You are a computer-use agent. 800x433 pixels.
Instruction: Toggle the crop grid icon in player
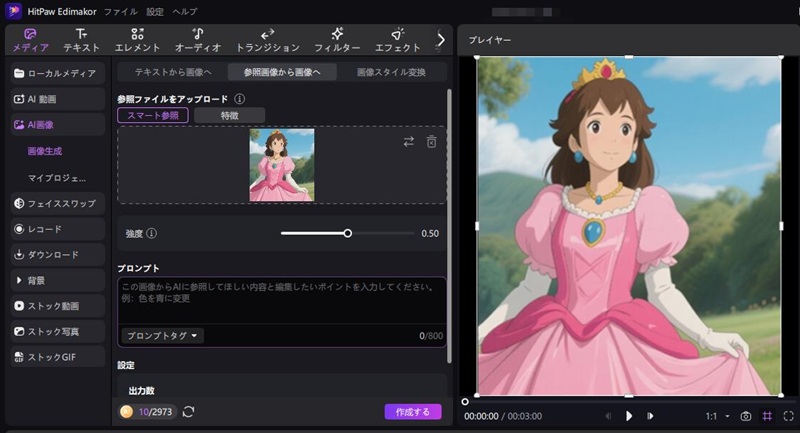coord(767,416)
